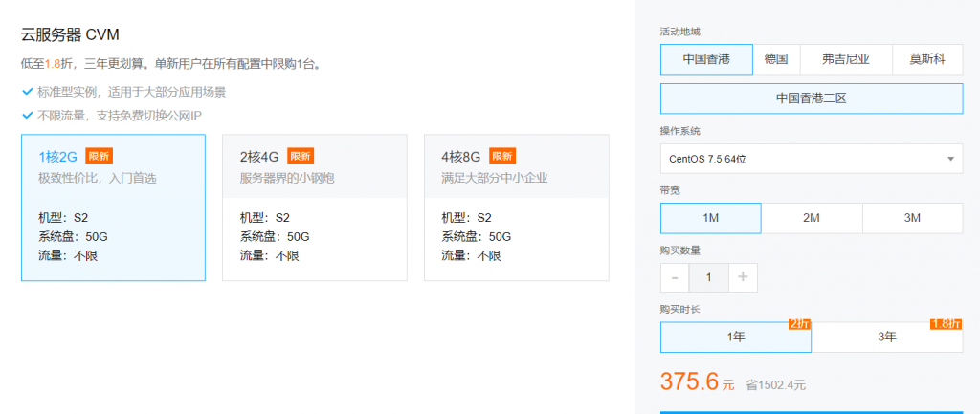Choose 中国香港 region
980x414 pixels.
click(x=706, y=60)
